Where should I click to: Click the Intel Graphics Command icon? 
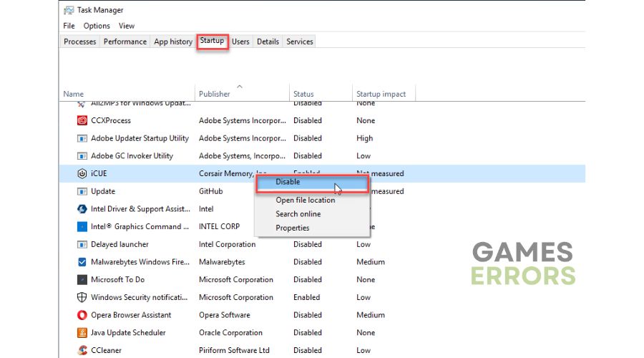82,226
